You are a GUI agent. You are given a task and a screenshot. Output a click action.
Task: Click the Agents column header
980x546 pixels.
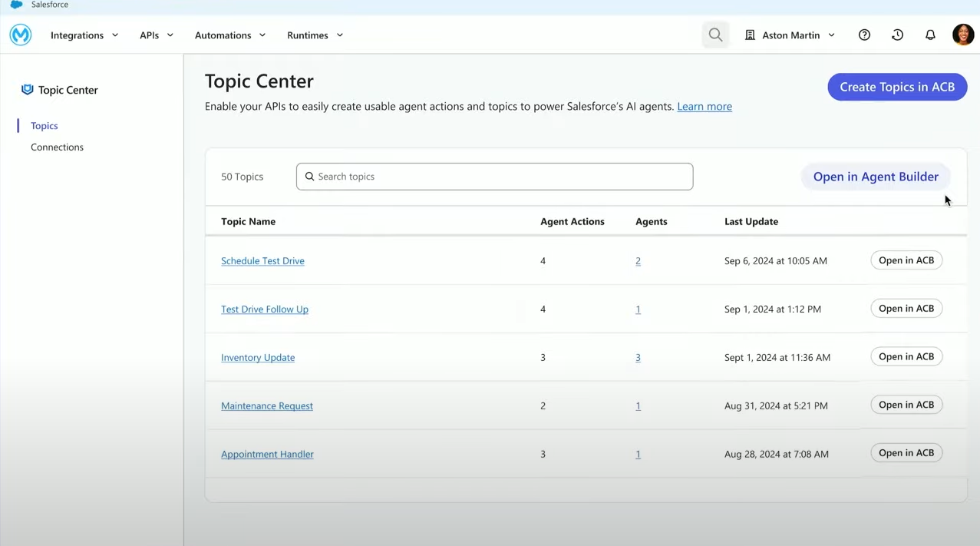(x=652, y=222)
